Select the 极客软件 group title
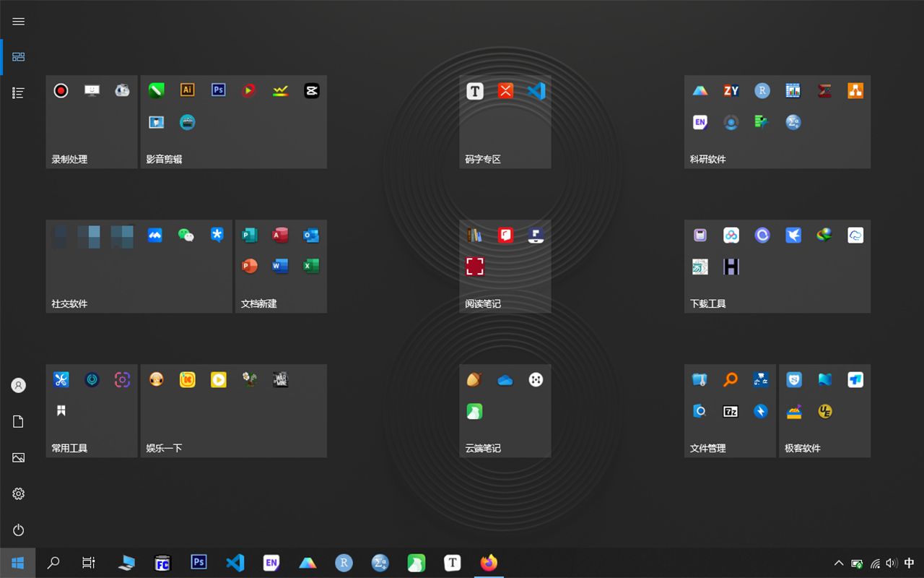Screen dimensions: 924x578 click(x=803, y=448)
